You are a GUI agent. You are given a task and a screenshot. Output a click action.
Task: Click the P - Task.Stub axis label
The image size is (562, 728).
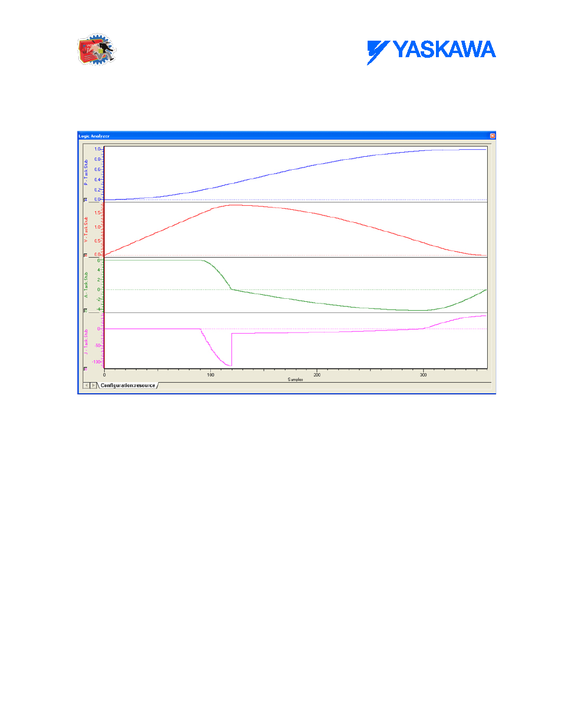(x=85, y=172)
